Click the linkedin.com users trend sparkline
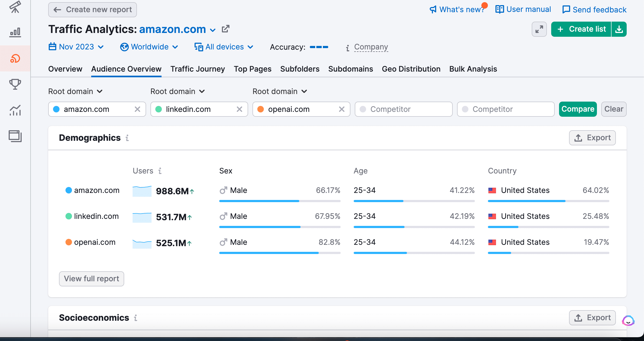644x341 pixels. (142, 217)
